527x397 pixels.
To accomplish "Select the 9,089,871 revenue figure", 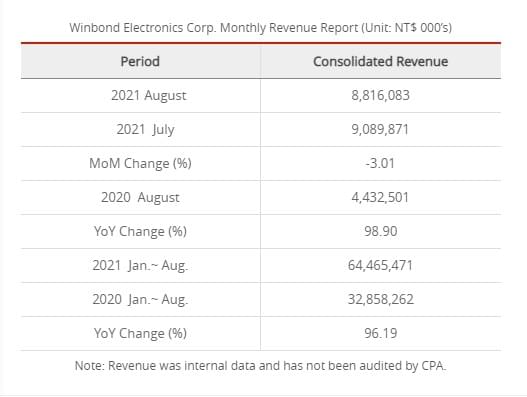I will click(380, 129).
